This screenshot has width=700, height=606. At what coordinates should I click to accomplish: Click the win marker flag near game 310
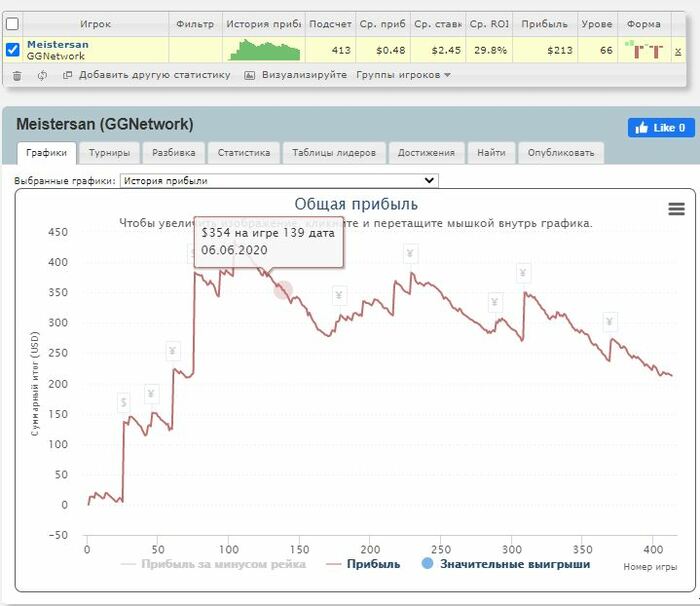[x=523, y=273]
